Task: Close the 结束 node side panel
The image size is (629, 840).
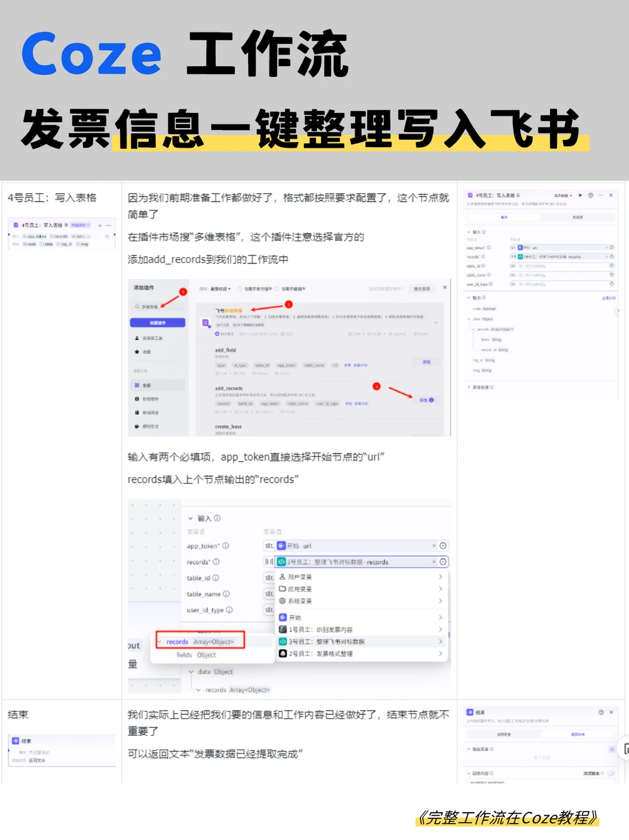Action: click(x=611, y=712)
